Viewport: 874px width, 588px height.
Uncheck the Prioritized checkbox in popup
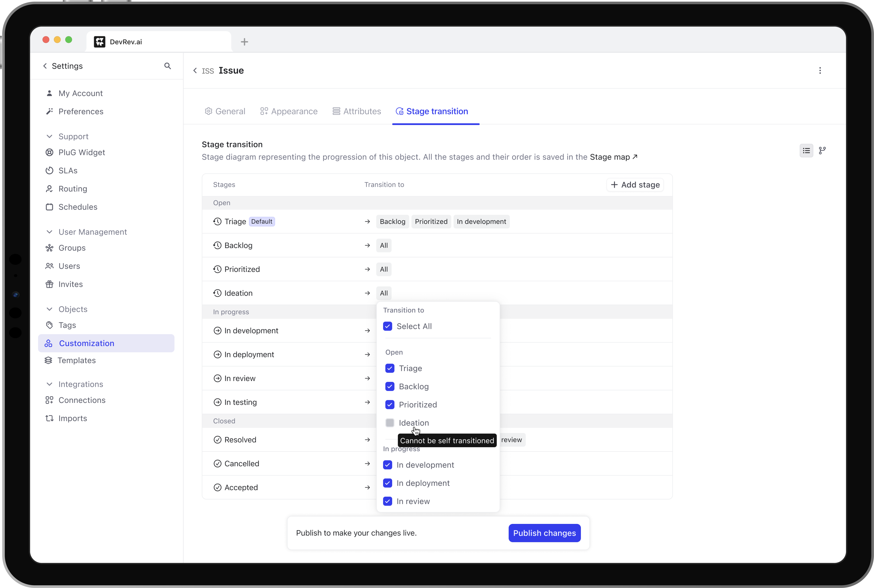(390, 405)
